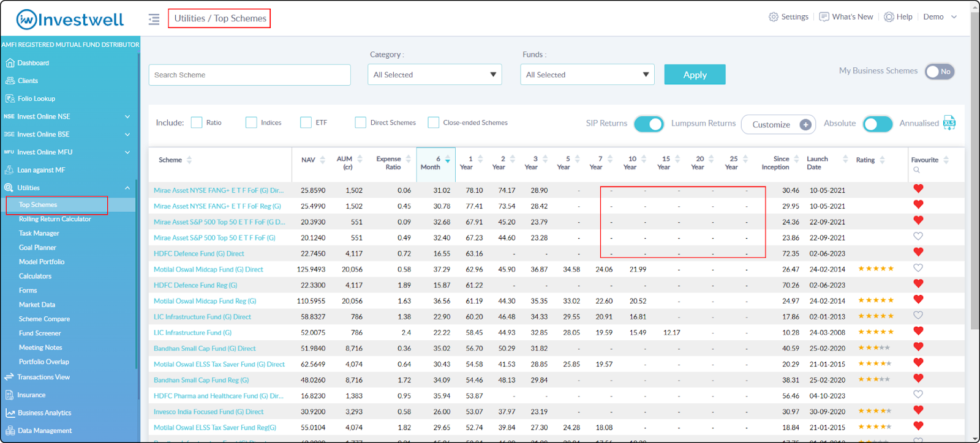Viewport: 980px width, 443px height.
Task: Enable the Direct Schemes checkbox
Action: [x=361, y=123]
